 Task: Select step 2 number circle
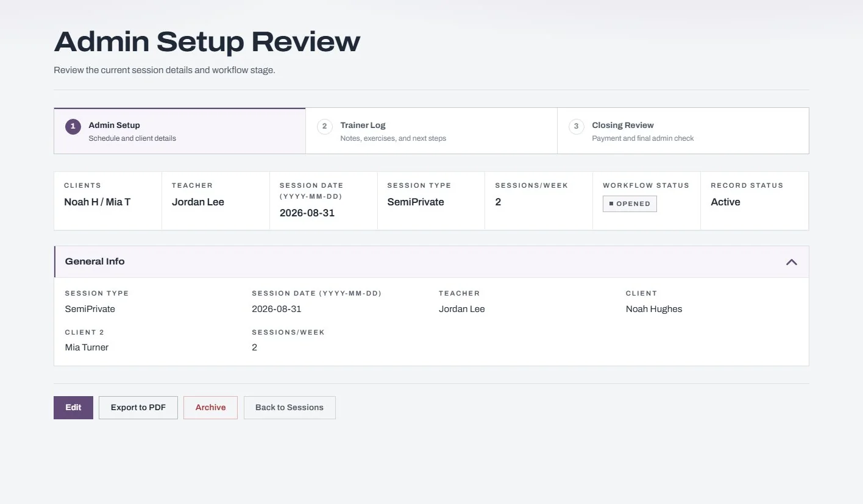point(324,127)
